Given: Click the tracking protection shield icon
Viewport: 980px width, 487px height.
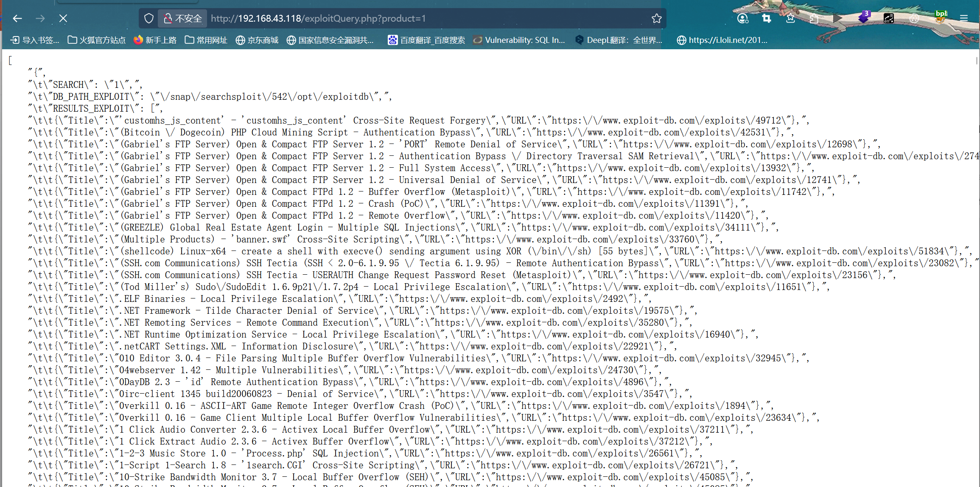Looking at the screenshot, I should 148,18.
